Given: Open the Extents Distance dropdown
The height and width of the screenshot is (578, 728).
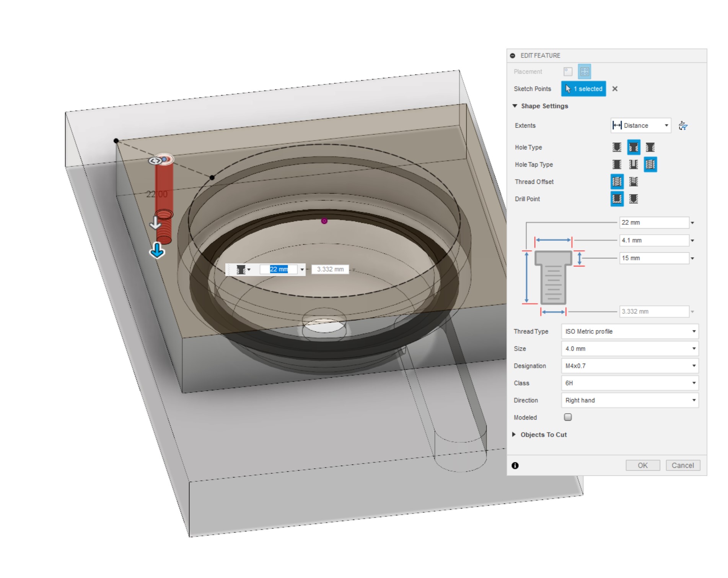Looking at the screenshot, I should (x=640, y=125).
